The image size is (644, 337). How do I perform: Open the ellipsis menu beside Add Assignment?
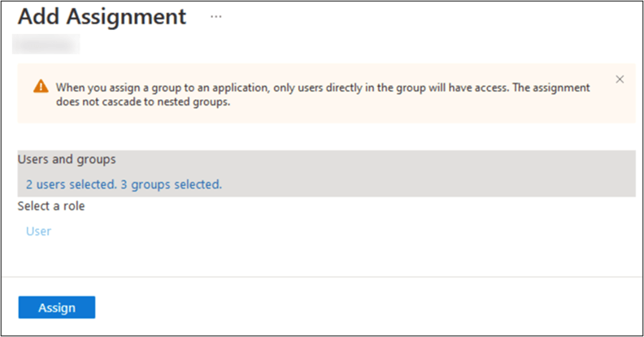tap(216, 17)
